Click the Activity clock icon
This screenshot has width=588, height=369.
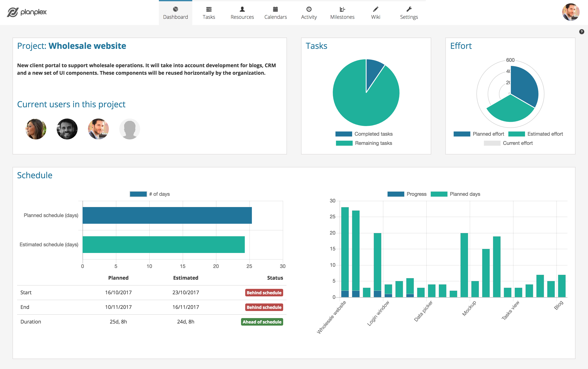(x=309, y=9)
